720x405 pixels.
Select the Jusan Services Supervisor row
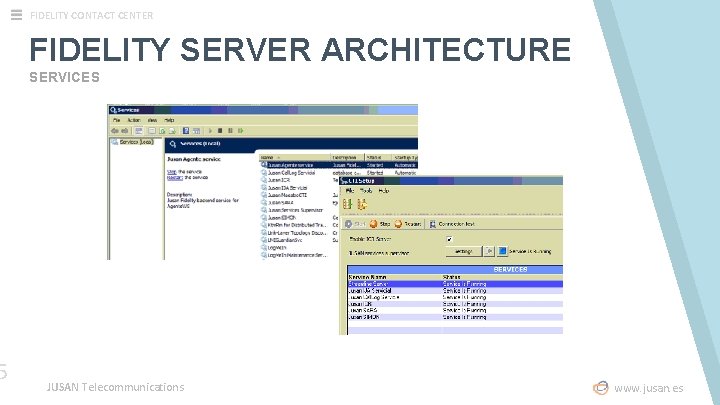pos(299,210)
